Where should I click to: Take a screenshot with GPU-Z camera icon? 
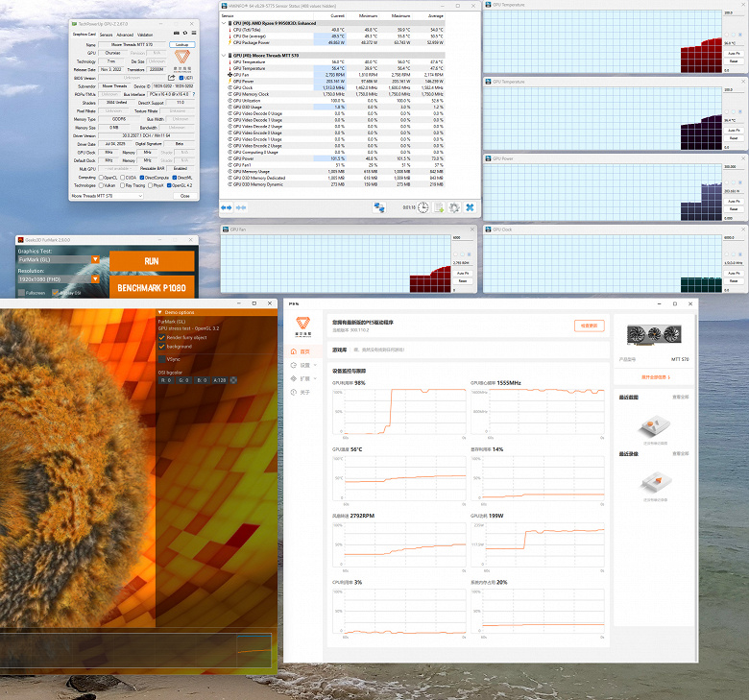(x=177, y=33)
